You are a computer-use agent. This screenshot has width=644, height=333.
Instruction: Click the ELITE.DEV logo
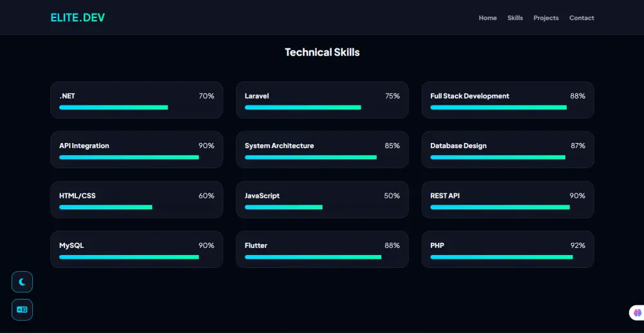tap(77, 17)
